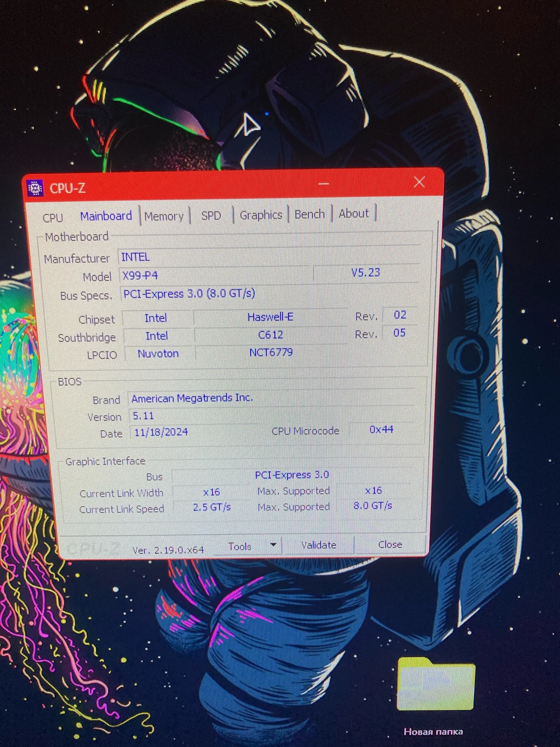Click the Graphic Interface bus PCI-Express 3.0
The height and width of the screenshot is (747, 560).
(292, 475)
